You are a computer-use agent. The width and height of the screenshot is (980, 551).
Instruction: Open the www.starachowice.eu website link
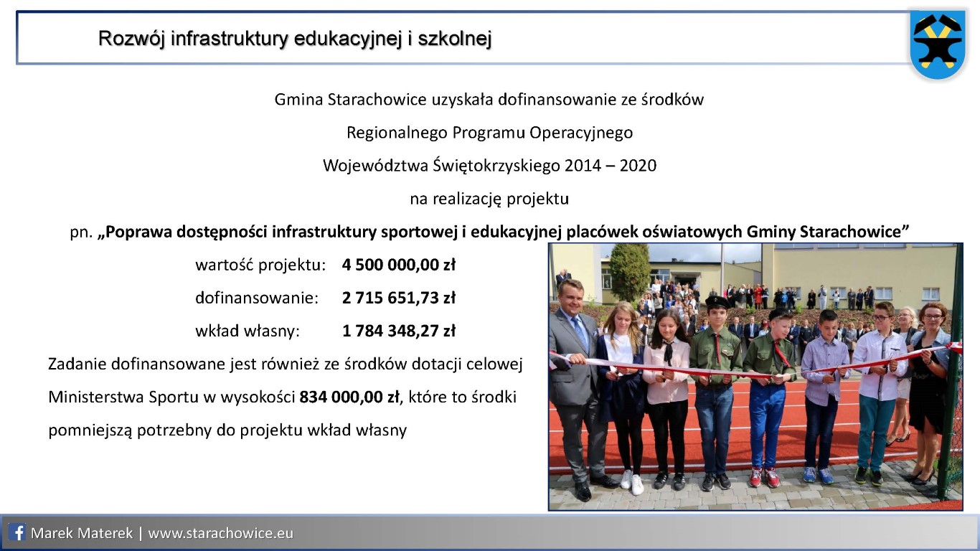click(220, 534)
